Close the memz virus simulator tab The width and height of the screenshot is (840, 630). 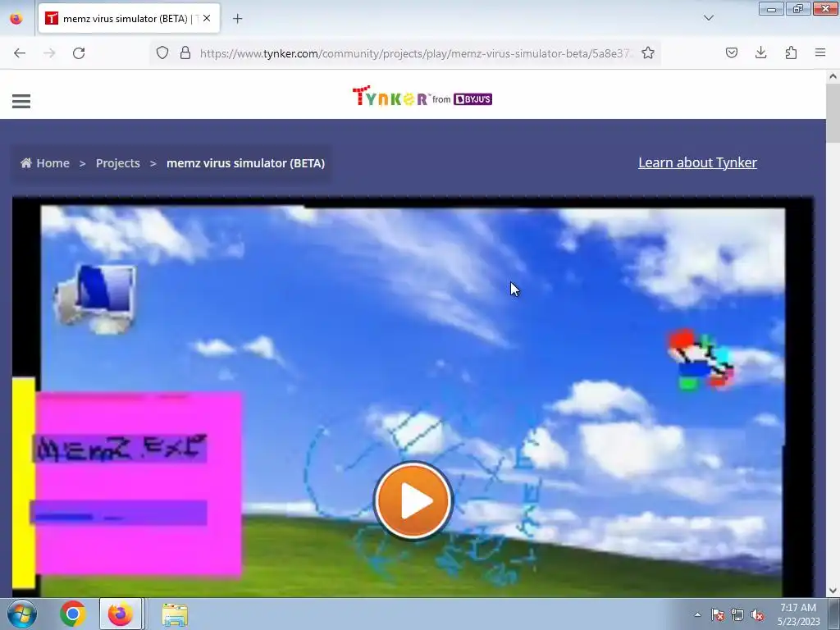click(x=207, y=18)
